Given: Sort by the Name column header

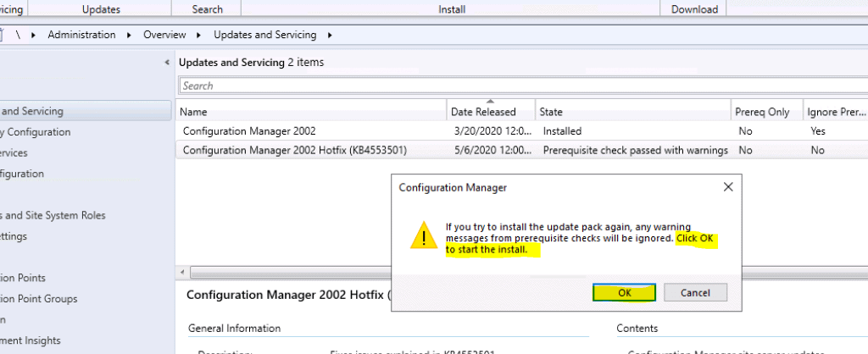Looking at the screenshot, I should [311, 112].
